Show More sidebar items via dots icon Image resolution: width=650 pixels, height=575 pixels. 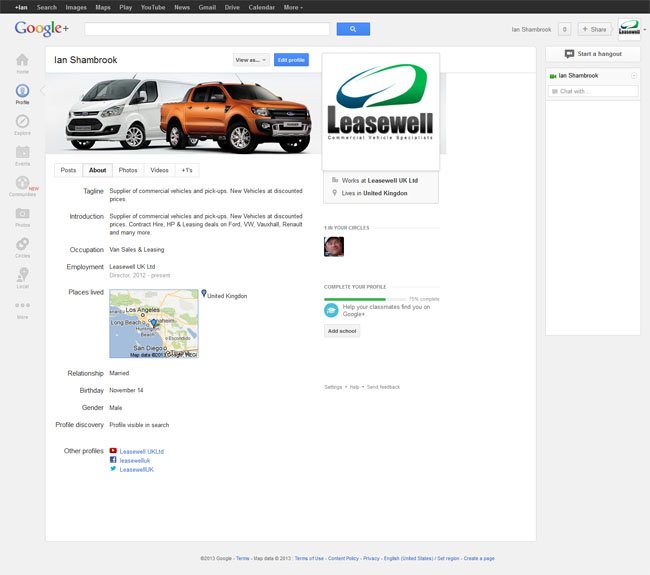tap(22, 305)
